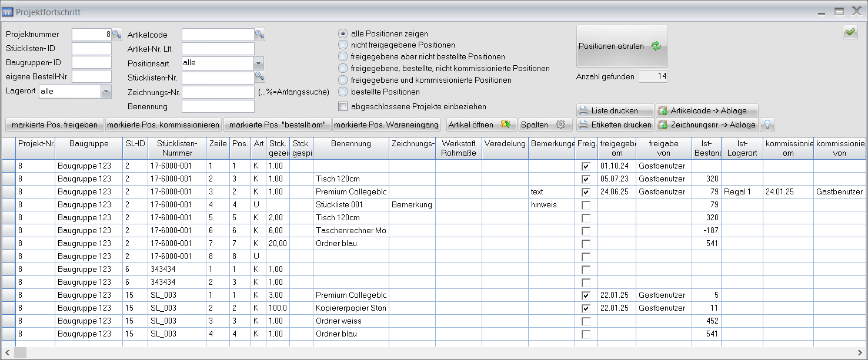Viewport: 868px width, 360px height.
Task: Toggle Freig. checkbox for Taschenrechner row
Action: pos(586,231)
